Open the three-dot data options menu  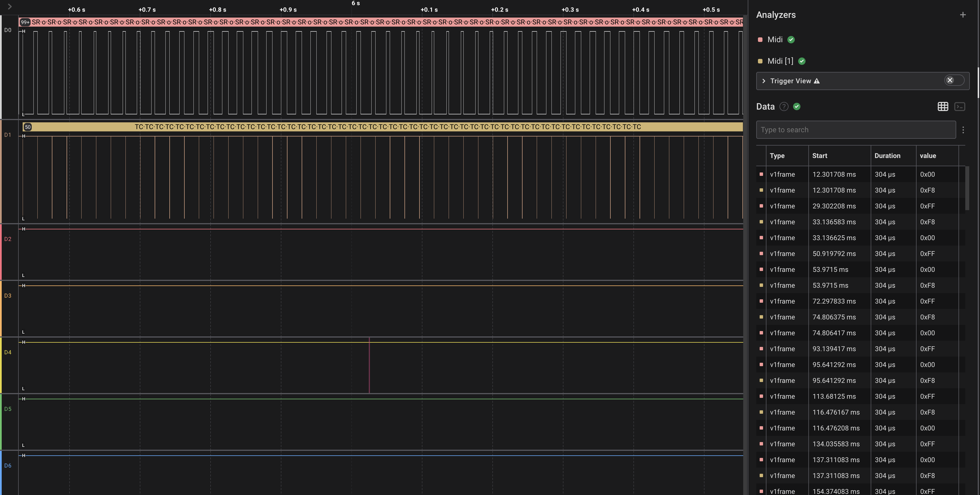point(963,130)
